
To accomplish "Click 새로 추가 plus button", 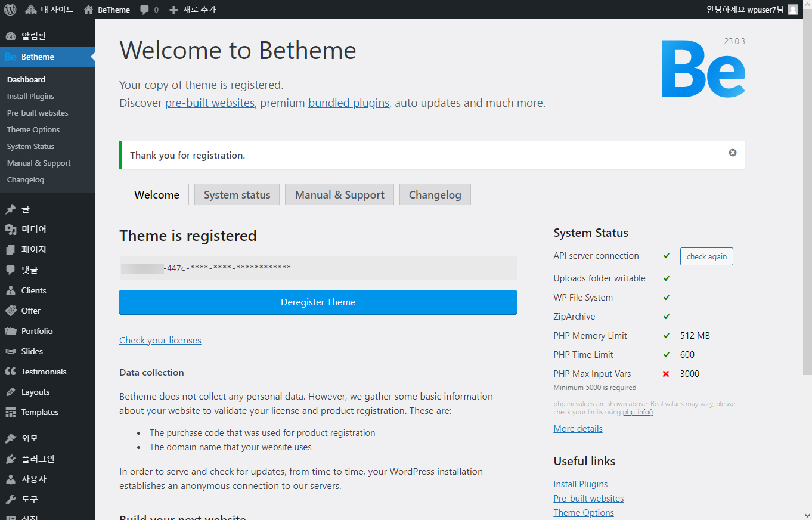I will [x=192, y=10].
